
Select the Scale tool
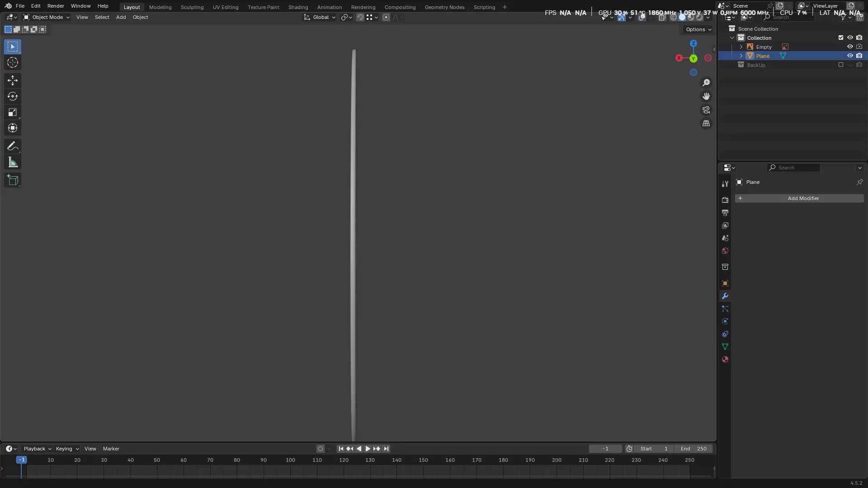coord(13,112)
